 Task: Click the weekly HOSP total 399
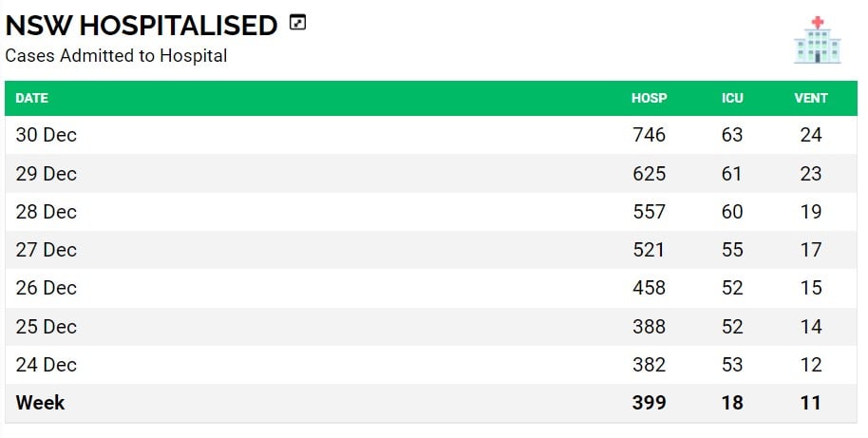[x=649, y=403]
